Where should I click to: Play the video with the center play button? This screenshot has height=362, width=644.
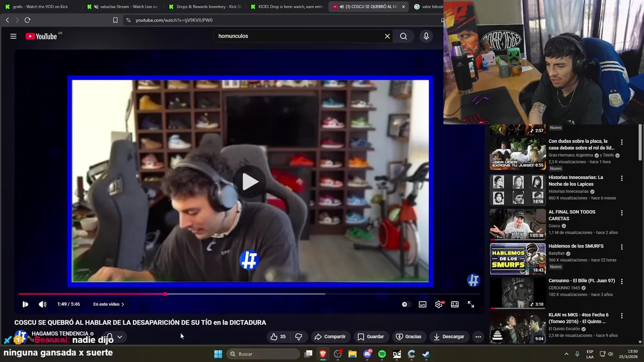pos(251,182)
